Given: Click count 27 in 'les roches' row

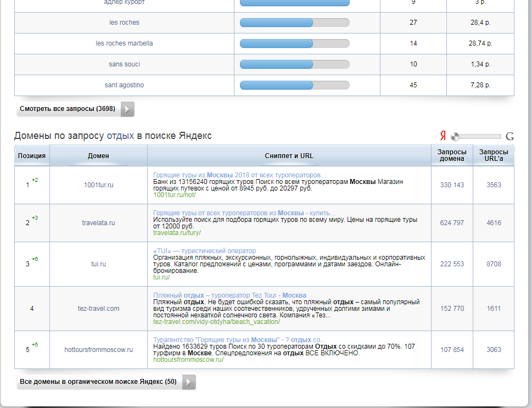Looking at the screenshot, I should pyautogui.click(x=413, y=23).
